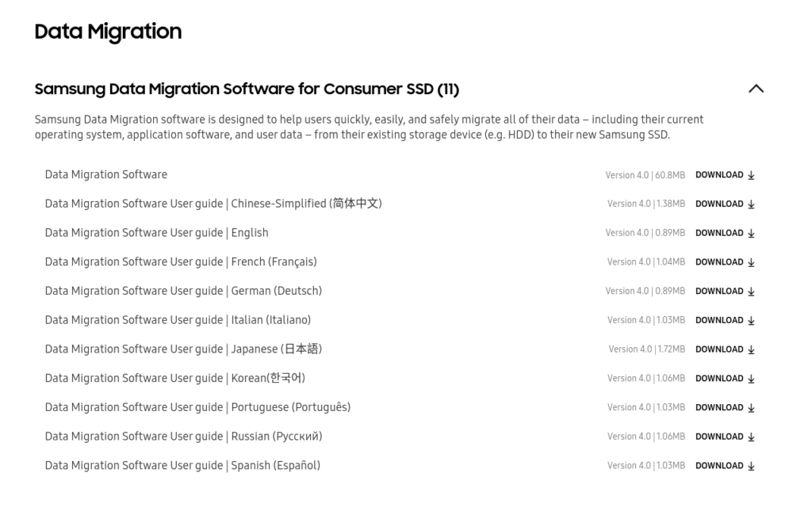This screenshot has height=511, width=812.
Task: Select 'User guide | Spanish (Español)' row title
Action: pos(183,466)
